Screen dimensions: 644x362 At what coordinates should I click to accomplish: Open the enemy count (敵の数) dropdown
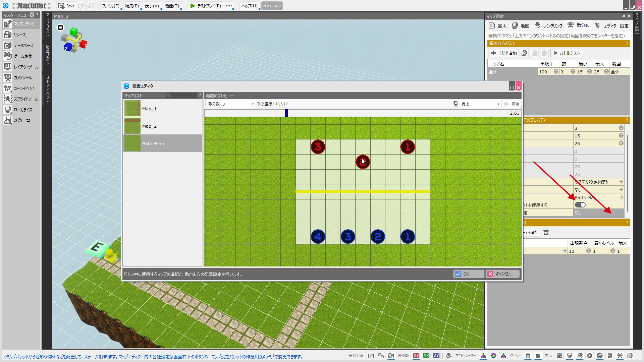tap(238, 104)
